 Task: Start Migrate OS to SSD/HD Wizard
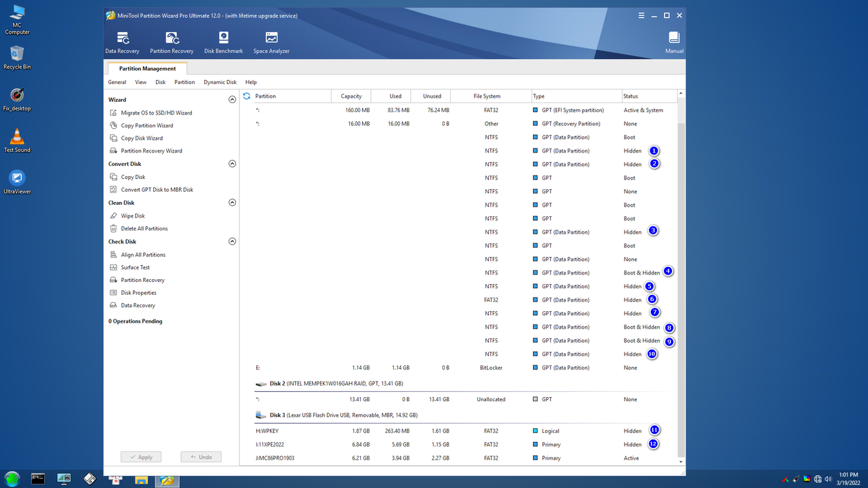pyautogui.click(x=151, y=113)
